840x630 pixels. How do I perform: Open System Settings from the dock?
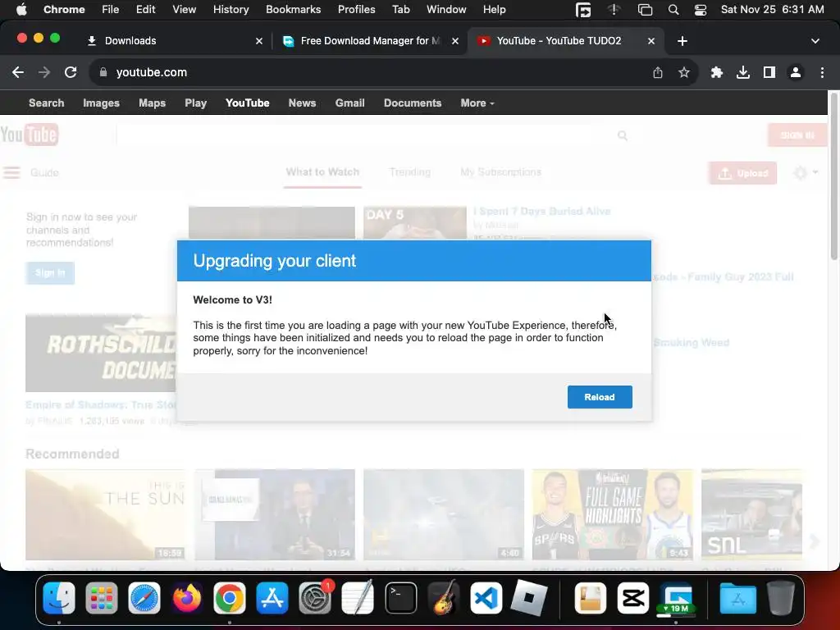315,598
